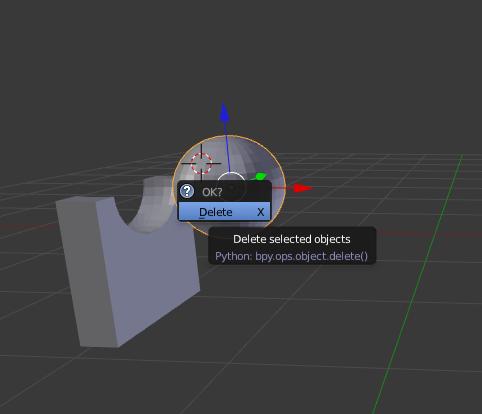Click the OK? popup title text

coord(212,192)
